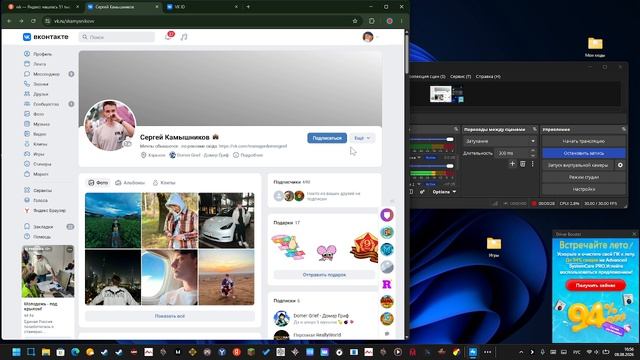Open Профиль in VK sidebar
The height and width of the screenshot is (360, 640).
pyautogui.click(x=38, y=54)
